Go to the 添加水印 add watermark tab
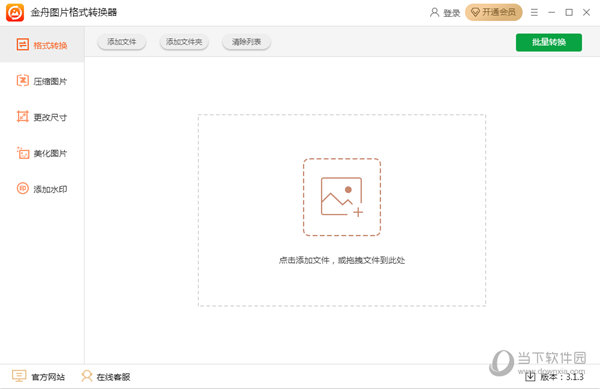The image size is (600, 389). pos(42,189)
